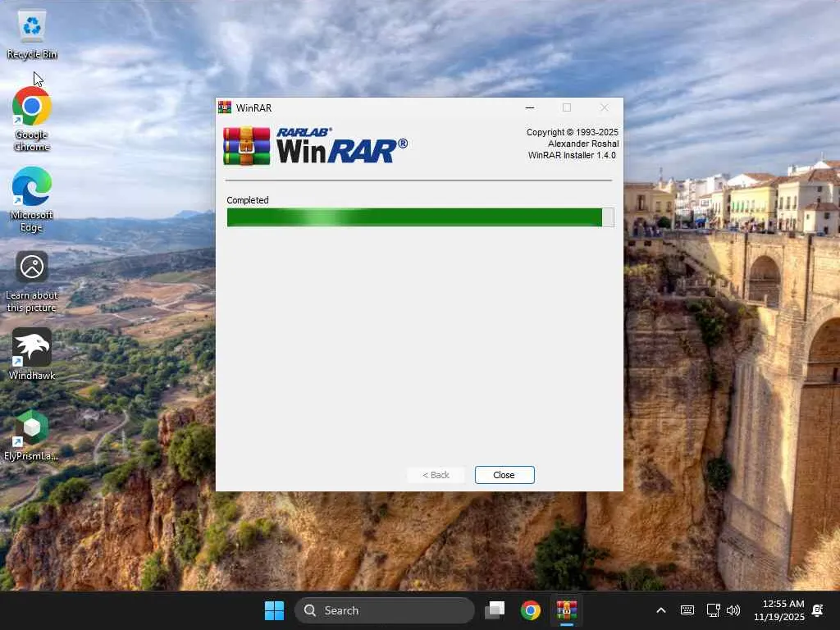Click the RARLAB WinRAR wordmark
The image size is (840, 630).
pos(342,145)
